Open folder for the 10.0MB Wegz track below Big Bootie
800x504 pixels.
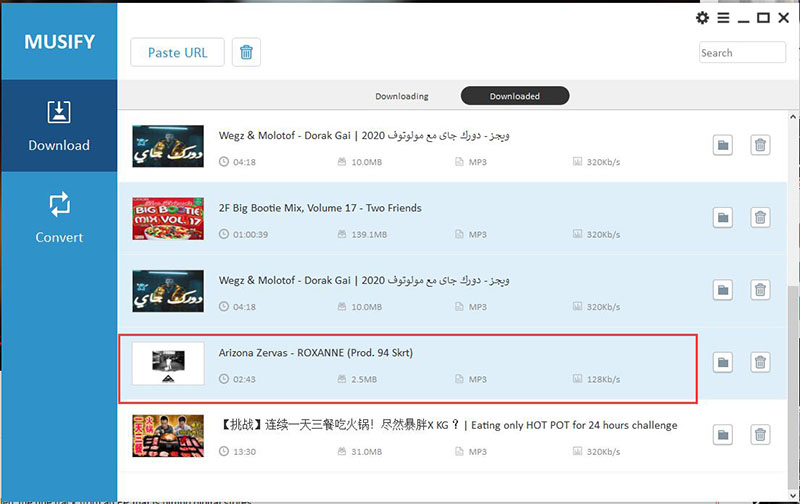point(723,290)
